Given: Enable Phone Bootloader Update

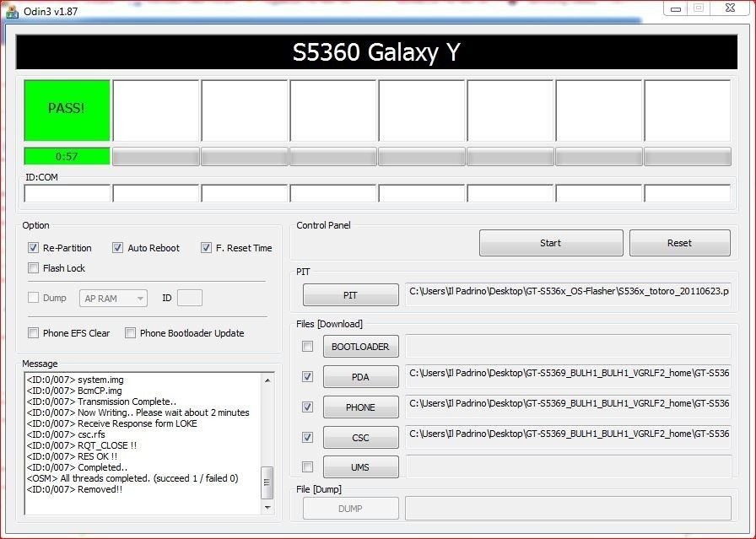Looking at the screenshot, I should 130,333.
